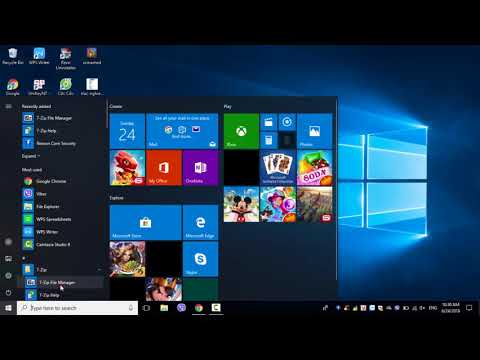Image resolution: width=480 pixels, height=360 pixels.
Task: Open 7-Zip Help inside the 7-Zip folder
Action: 62,295
